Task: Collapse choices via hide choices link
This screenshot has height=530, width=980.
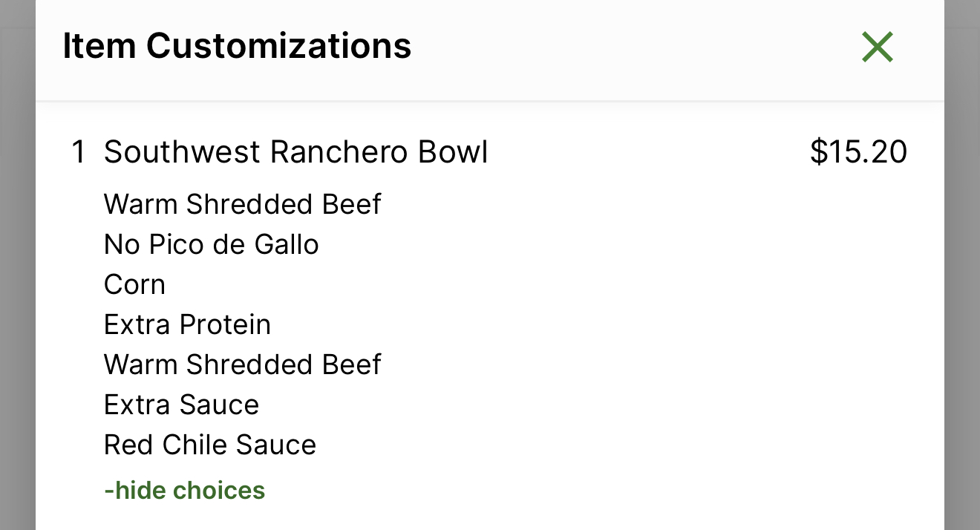Action: tap(184, 490)
